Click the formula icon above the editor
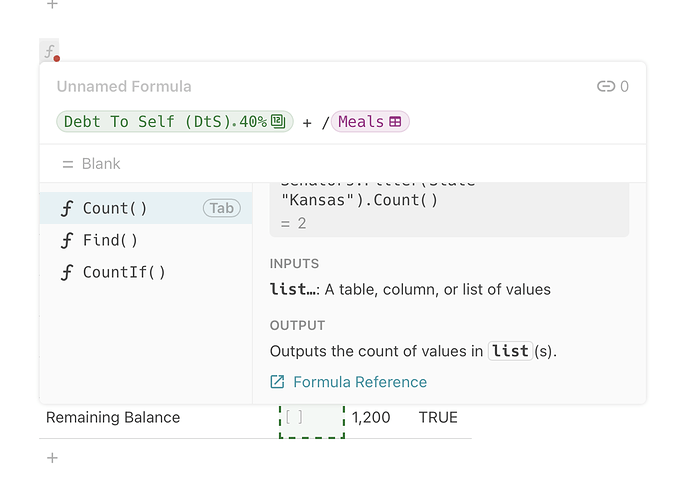Screen dimensions: 690x481 (x=49, y=50)
